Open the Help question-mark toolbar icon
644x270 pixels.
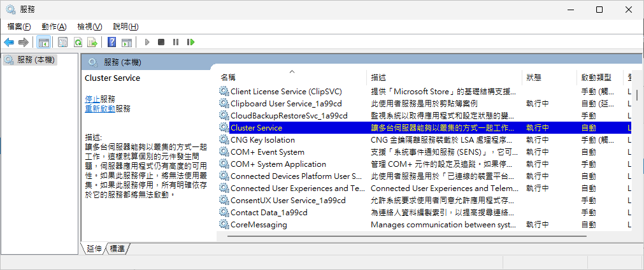point(111,42)
